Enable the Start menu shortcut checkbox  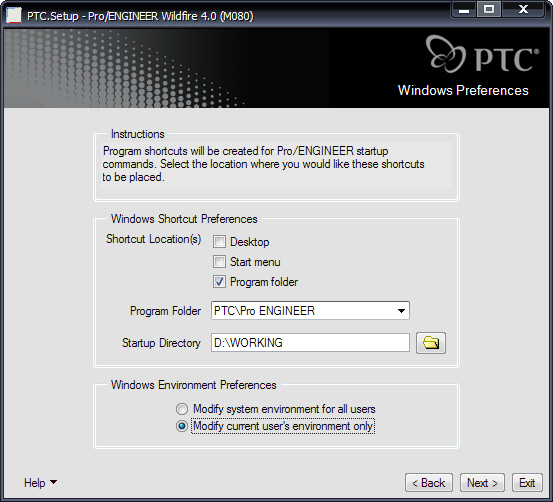click(x=219, y=262)
